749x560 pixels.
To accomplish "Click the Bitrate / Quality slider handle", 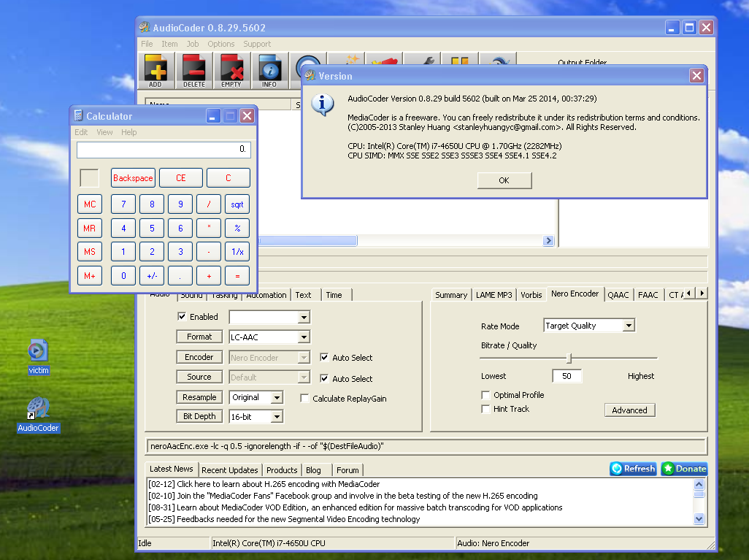I will click(x=569, y=358).
